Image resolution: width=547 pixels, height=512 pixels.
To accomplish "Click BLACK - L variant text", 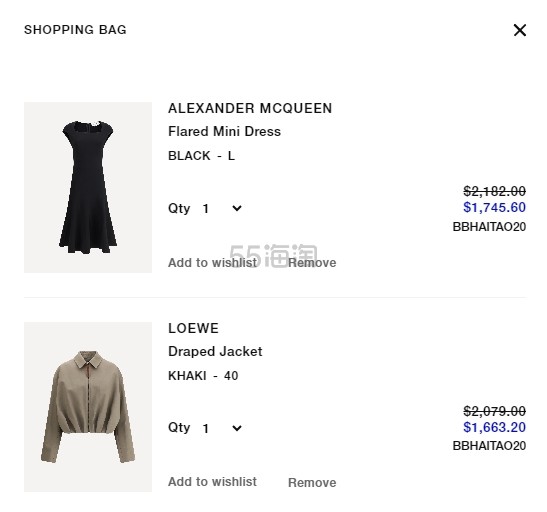I will click(201, 156).
